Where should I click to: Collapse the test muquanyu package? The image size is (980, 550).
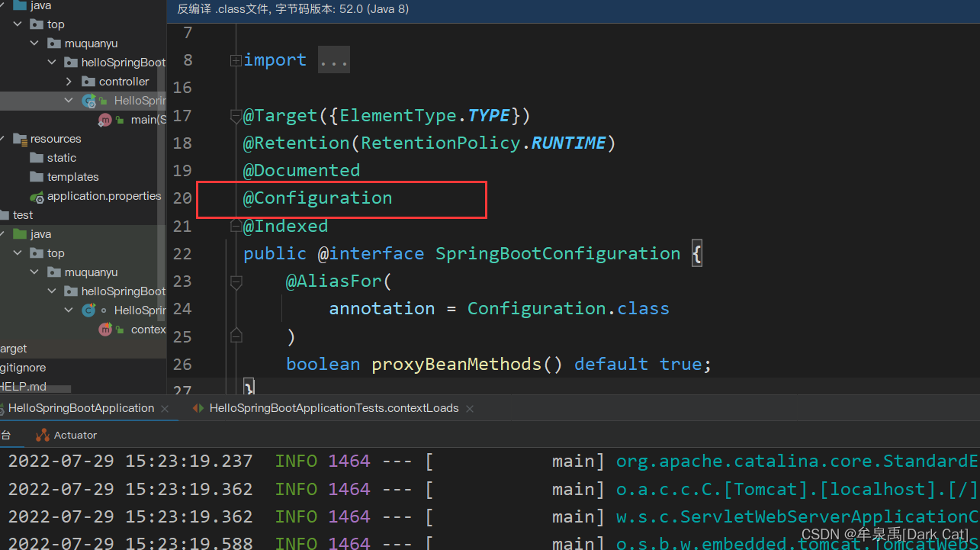[x=35, y=272]
